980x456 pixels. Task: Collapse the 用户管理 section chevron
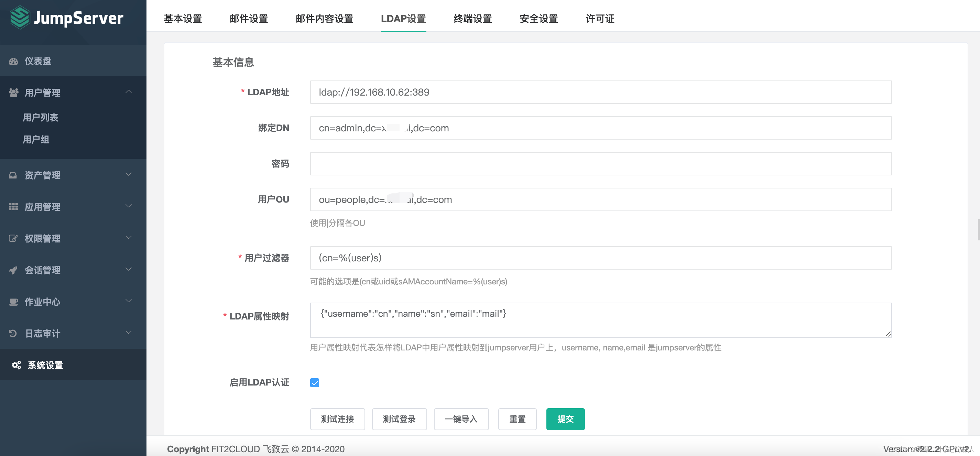[x=129, y=91]
